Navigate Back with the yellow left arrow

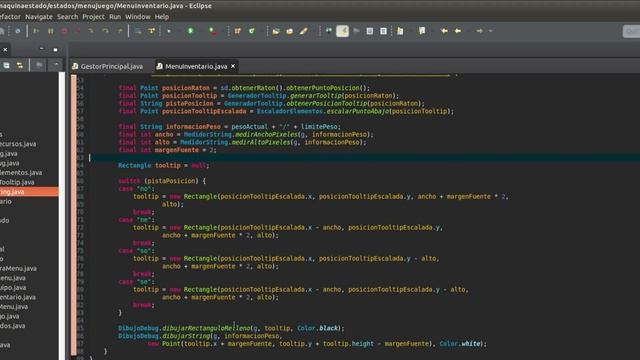click(x=458, y=31)
